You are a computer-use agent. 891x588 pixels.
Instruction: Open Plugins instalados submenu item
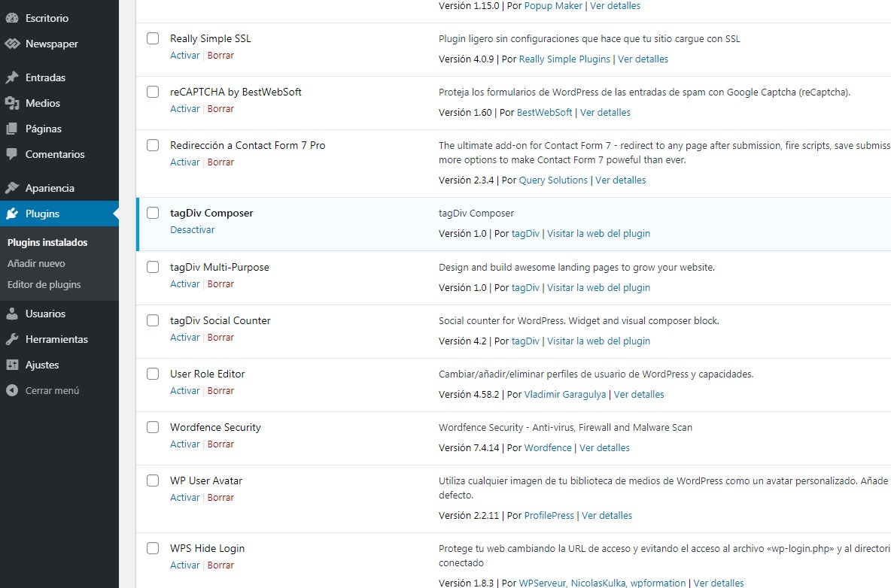(47, 242)
